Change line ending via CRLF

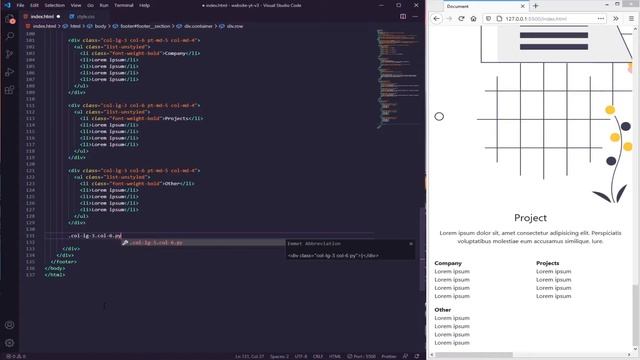click(318, 356)
